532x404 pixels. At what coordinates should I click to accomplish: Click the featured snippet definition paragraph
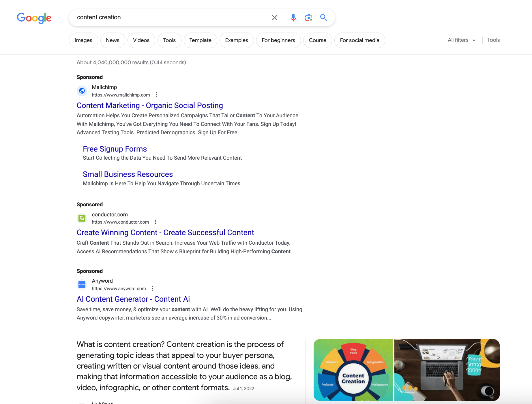pos(184,366)
